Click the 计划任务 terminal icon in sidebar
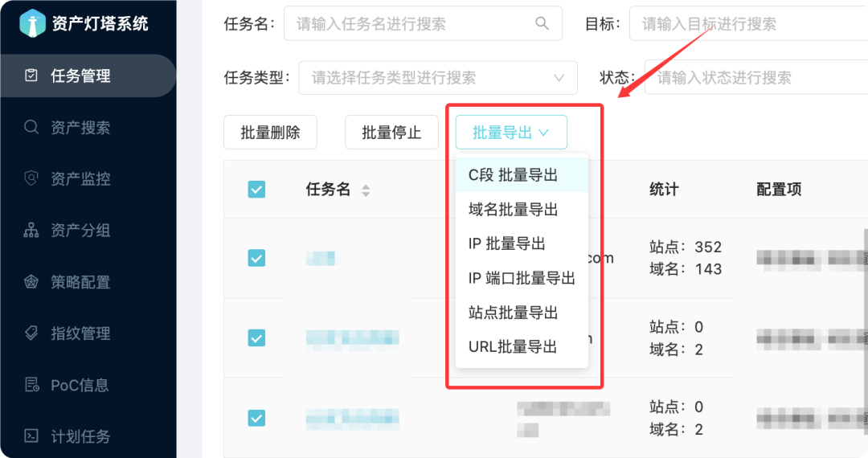Image resolution: width=868 pixels, height=458 pixels. pos(31,436)
